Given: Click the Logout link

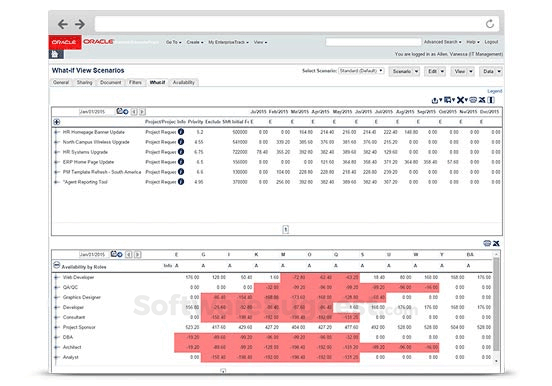Looking at the screenshot, I should tap(491, 42).
